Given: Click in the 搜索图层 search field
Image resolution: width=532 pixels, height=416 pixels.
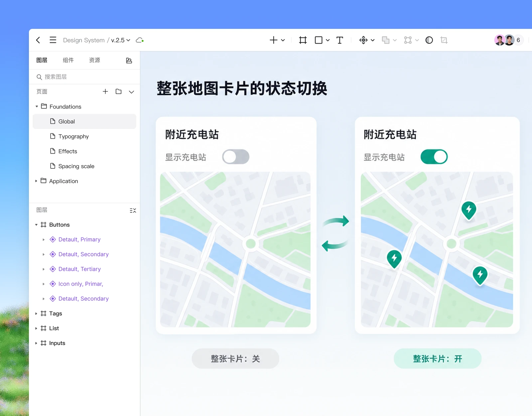Looking at the screenshot, I should [x=84, y=77].
